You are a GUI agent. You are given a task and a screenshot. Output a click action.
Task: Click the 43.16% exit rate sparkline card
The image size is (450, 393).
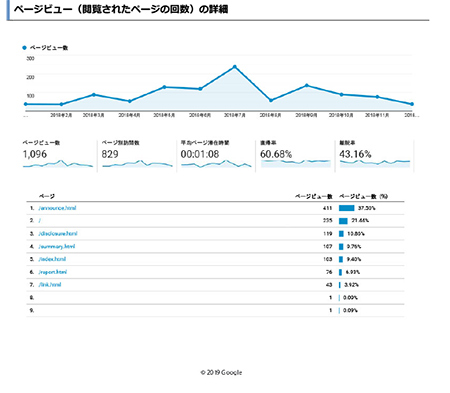375,155
